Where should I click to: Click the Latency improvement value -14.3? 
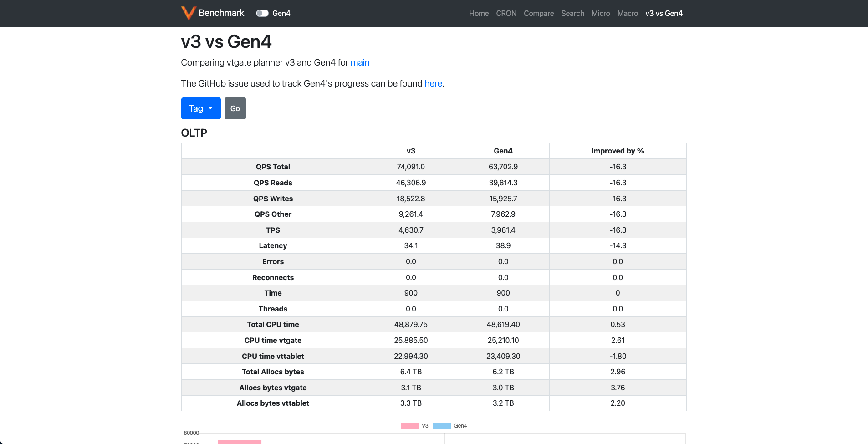pyautogui.click(x=618, y=245)
